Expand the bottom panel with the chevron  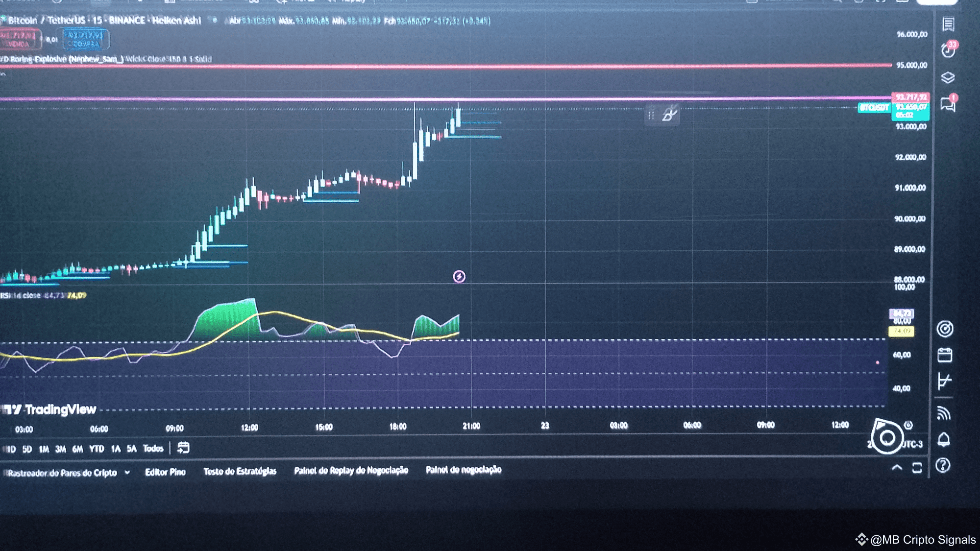click(x=898, y=468)
